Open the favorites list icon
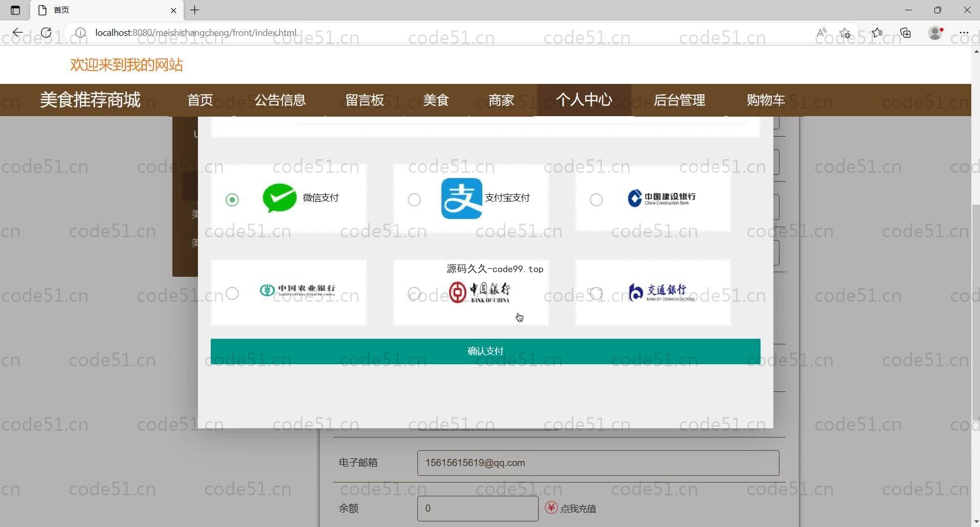The width and height of the screenshot is (980, 527). [x=877, y=33]
